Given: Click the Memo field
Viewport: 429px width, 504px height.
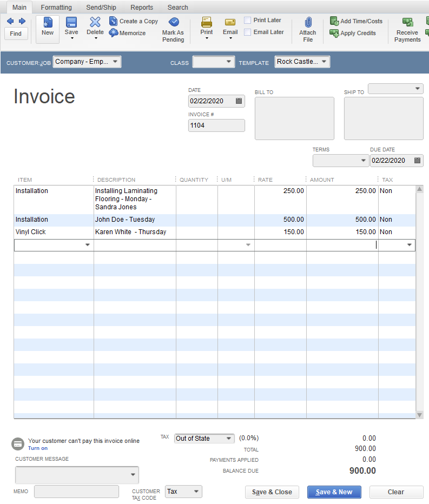Looking at the screenshot, I should [76, 492].
